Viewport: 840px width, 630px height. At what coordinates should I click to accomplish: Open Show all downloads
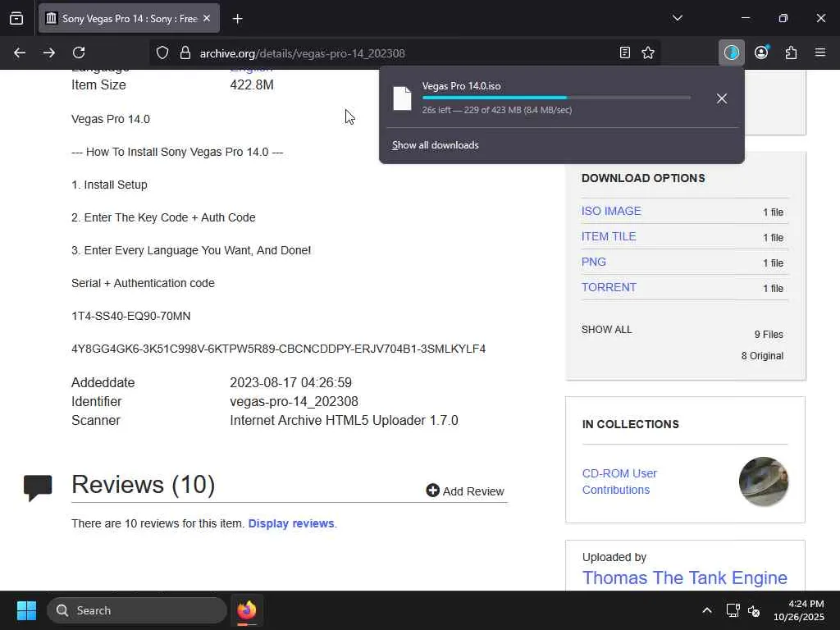(x=436, y=145)
